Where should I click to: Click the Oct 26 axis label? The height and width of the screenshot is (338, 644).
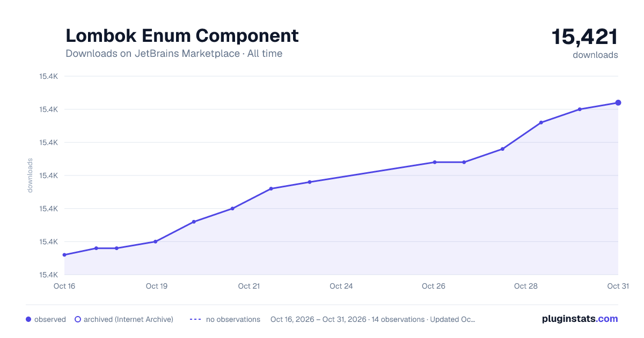click(x=434, y=286)
